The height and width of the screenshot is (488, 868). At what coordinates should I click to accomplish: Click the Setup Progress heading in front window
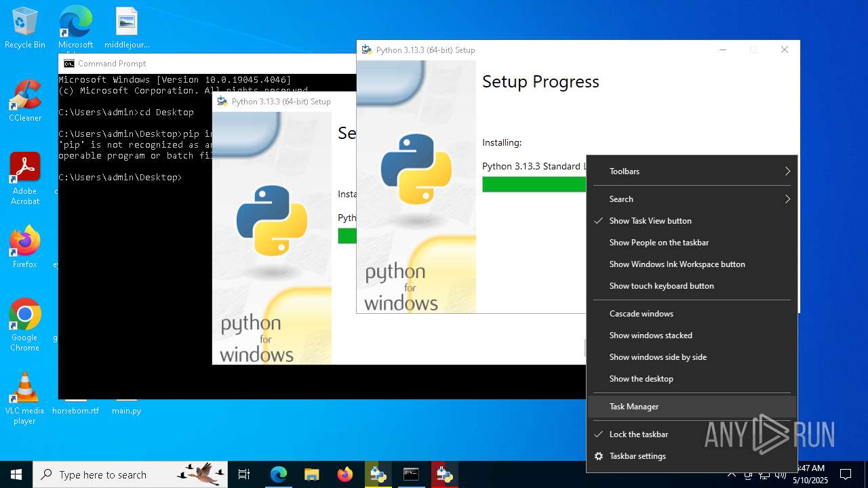pyautogui.click(x=540, y=82)
